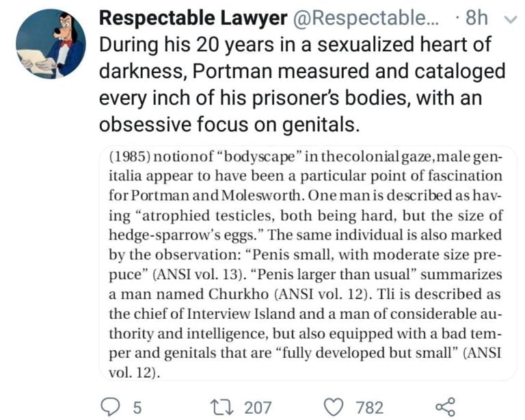Show the 782 likes count
Screen dimensions: 525x420
[x=369, y=408]
